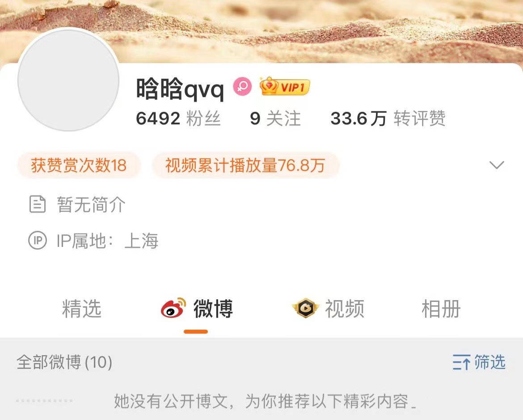This screenshot has width=523, height=420.
Task: Open the VIP1 crown badge
Action: (284, 86)
